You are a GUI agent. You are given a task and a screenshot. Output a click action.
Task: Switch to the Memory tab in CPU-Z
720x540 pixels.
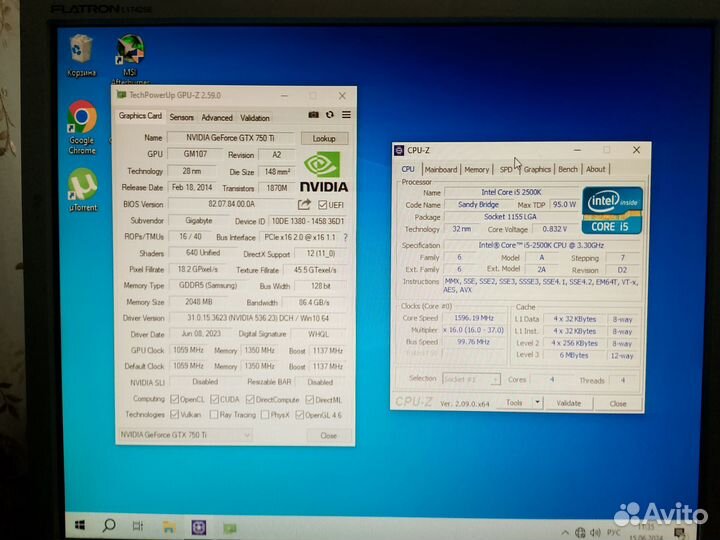[477, 169]
